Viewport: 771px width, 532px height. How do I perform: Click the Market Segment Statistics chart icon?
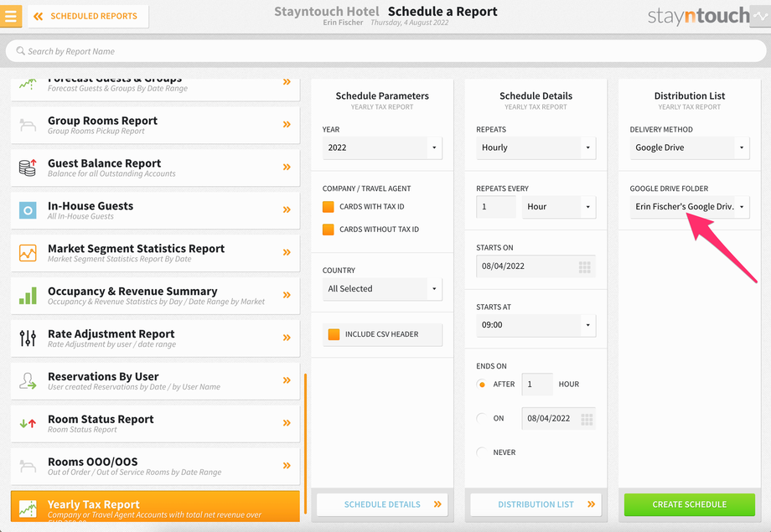(28, 253)
